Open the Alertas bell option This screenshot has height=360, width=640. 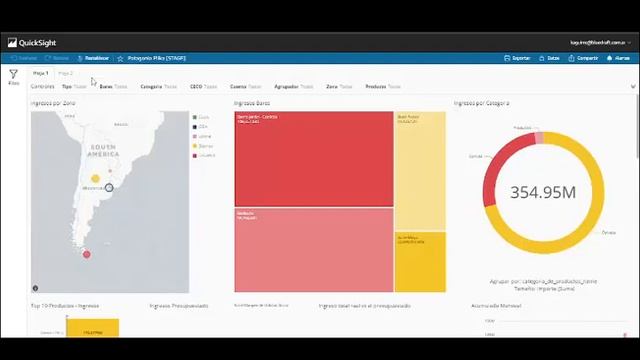pos(618,58)
